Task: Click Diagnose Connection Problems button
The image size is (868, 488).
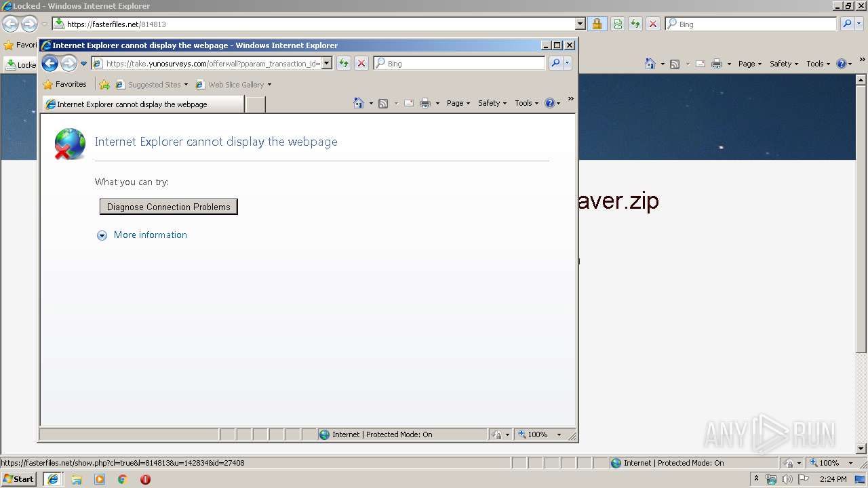Action: [169, 207]
